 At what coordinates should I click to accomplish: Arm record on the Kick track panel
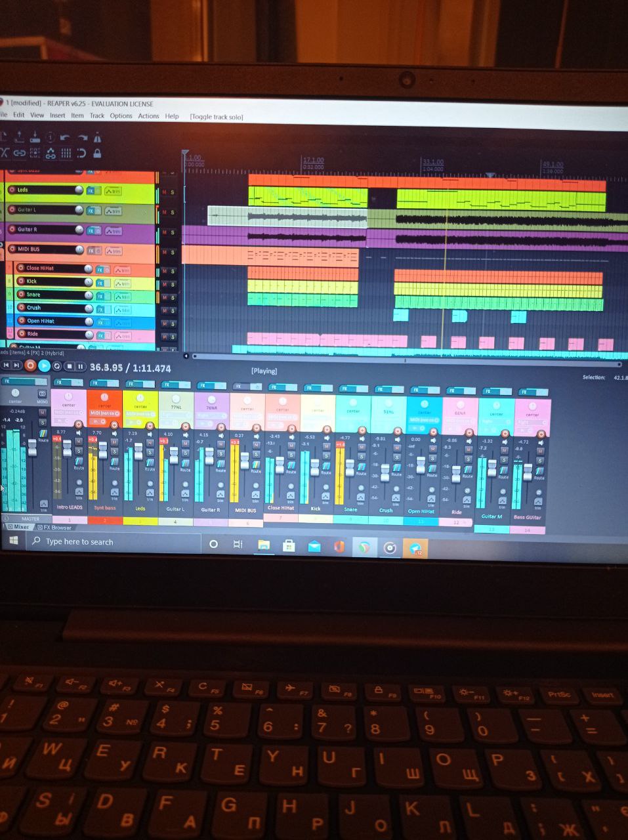click(21, 281)
